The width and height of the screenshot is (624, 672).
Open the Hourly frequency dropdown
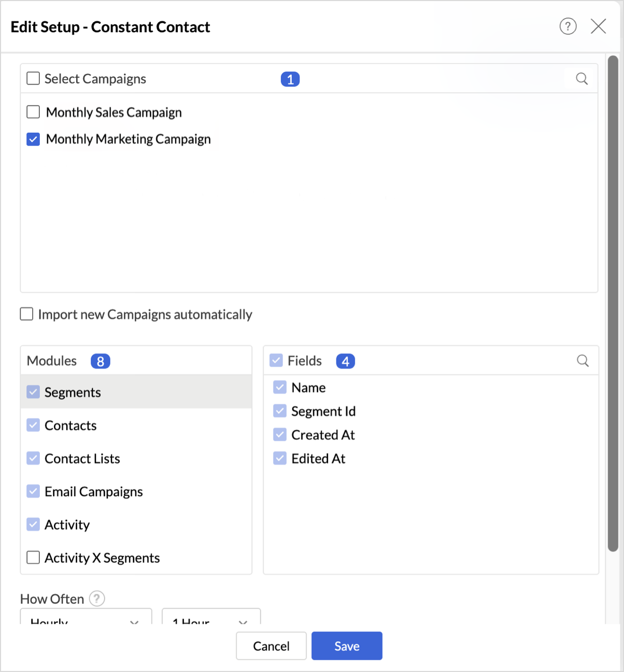[86, 618]
